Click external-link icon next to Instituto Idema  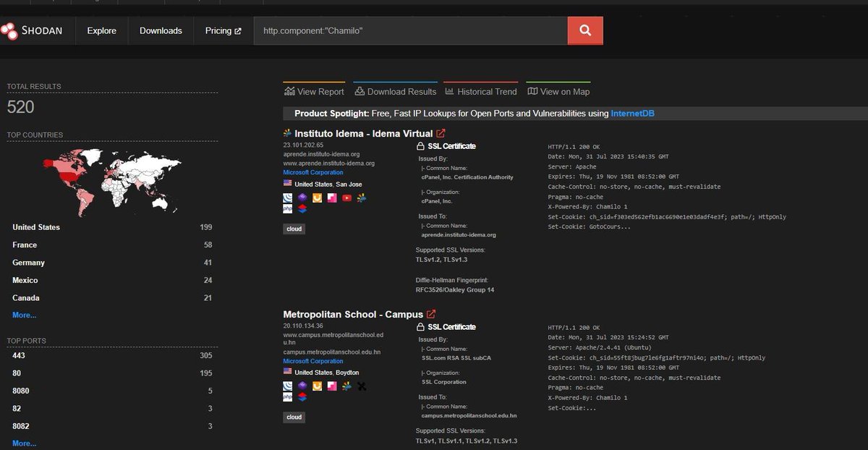coord(441,133)
